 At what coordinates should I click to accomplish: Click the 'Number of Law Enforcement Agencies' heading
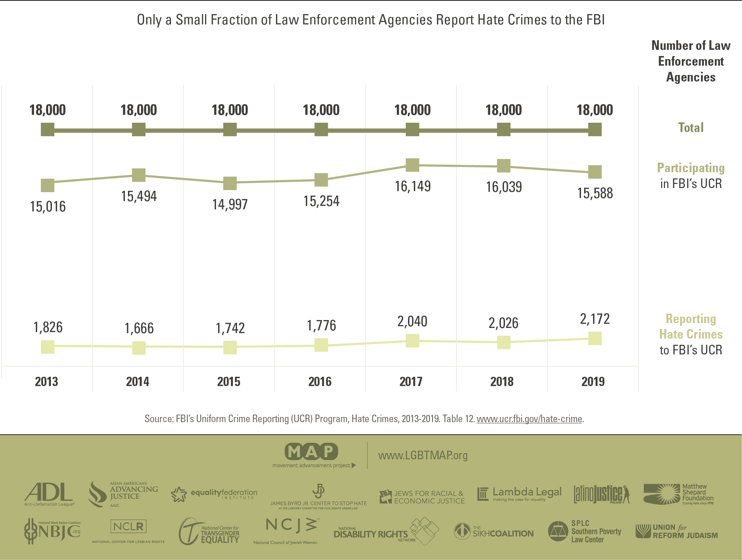691,61
